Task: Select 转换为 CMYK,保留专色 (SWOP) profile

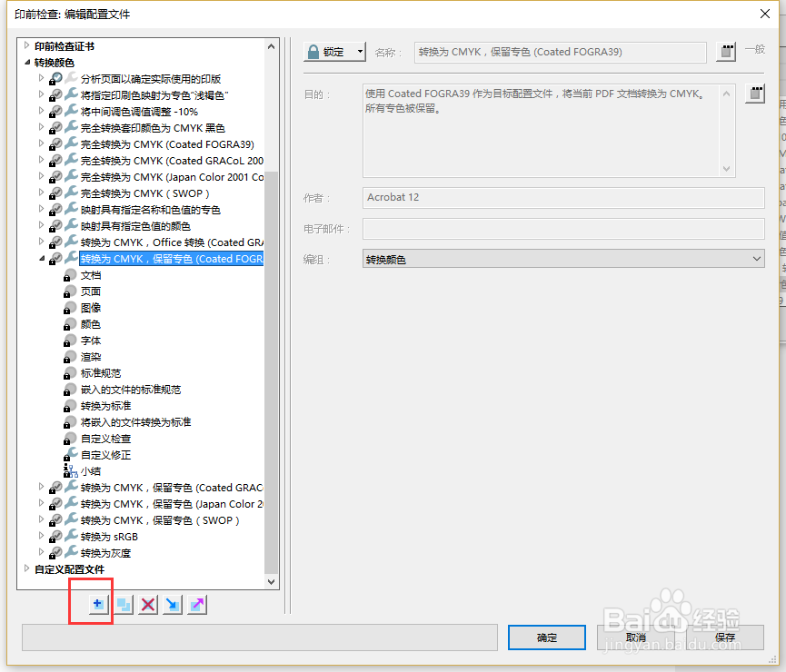Action: 160,520
